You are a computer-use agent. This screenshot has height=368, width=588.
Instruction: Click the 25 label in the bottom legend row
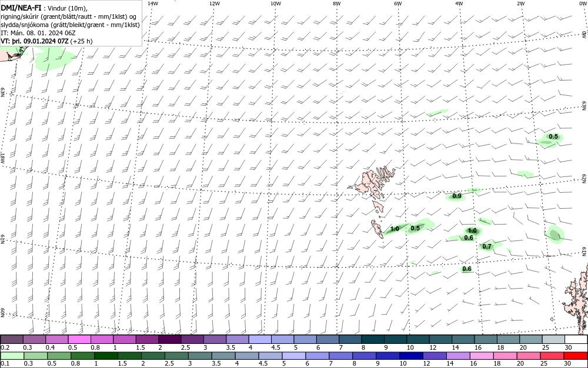click(543, 363)
